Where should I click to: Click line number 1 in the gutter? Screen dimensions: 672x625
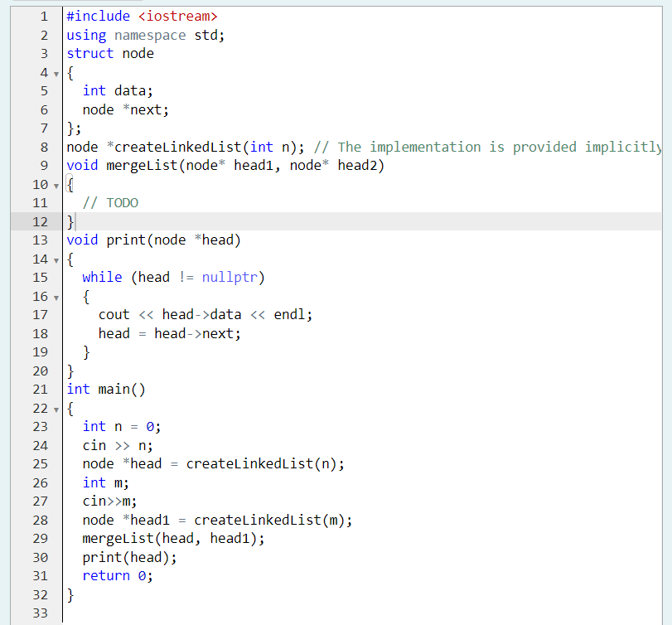pyautogui.click(x=44, y=16)
